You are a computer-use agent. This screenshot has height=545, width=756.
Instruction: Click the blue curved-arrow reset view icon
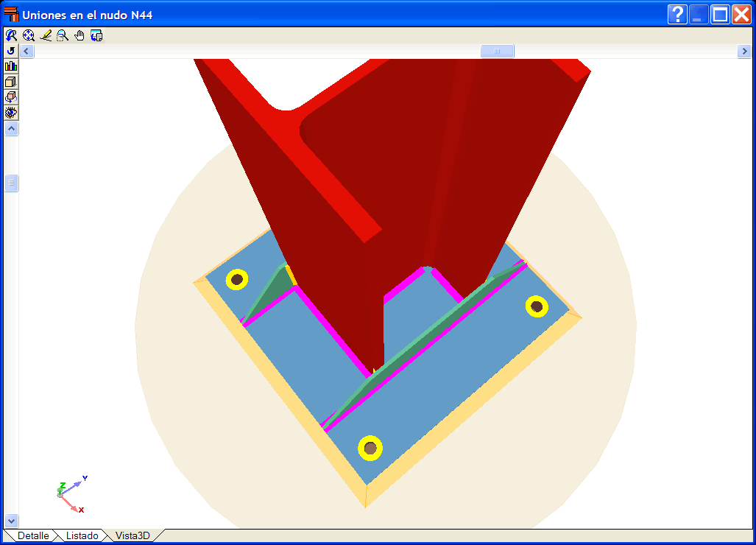pos(11,51)
